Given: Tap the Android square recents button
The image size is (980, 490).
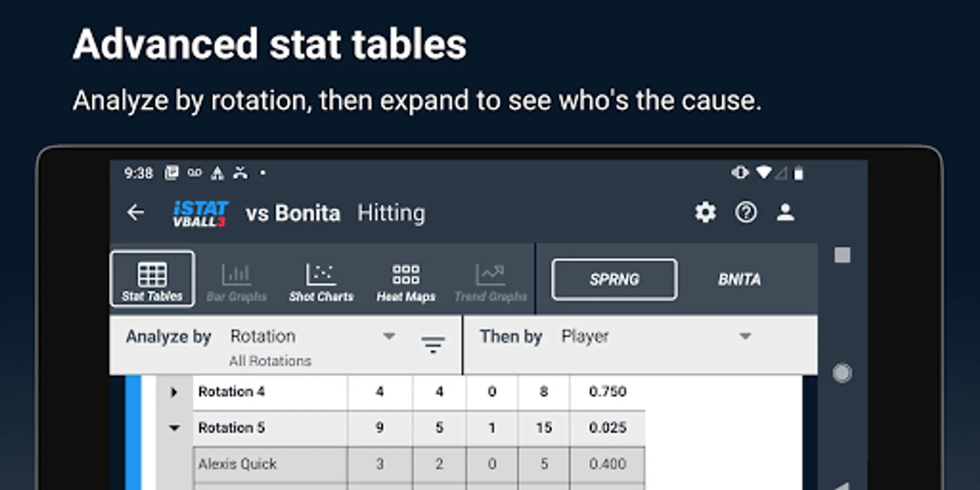Looking at the screenshot, I should coord(842,255).
